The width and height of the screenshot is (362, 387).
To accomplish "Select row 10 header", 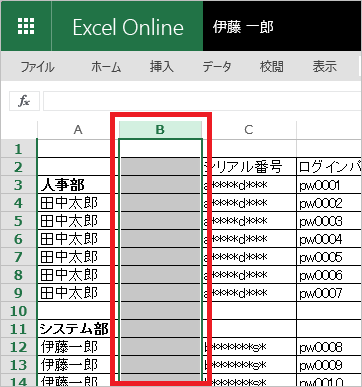I will tap(18, 311).
